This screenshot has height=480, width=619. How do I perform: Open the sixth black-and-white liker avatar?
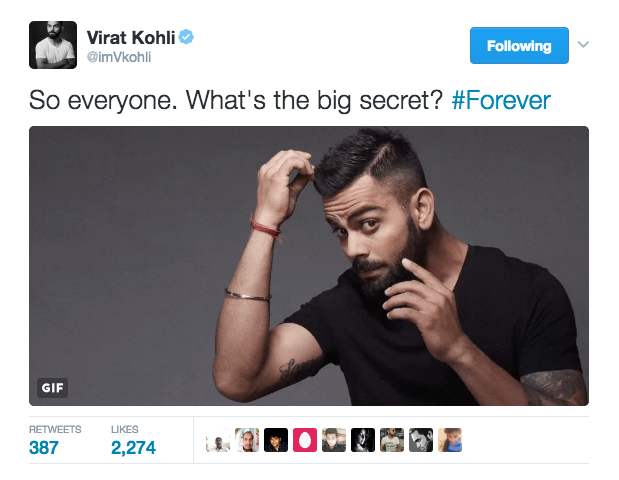click(363, 440)
